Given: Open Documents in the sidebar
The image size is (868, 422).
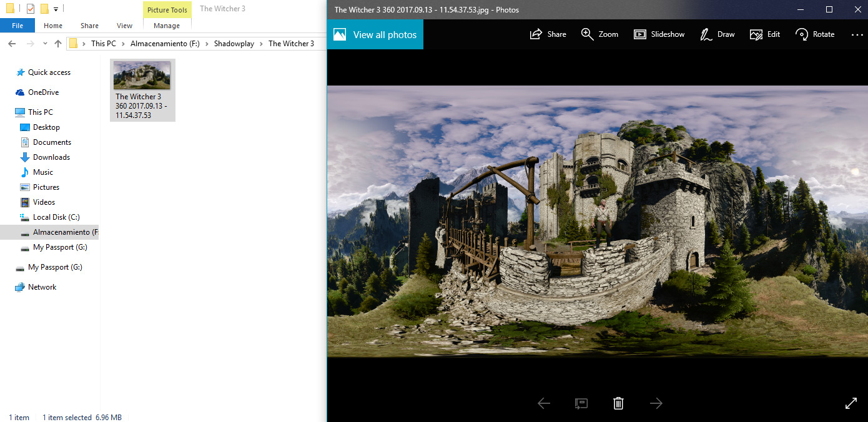Looking at the screenshot, I should point(52,142).
